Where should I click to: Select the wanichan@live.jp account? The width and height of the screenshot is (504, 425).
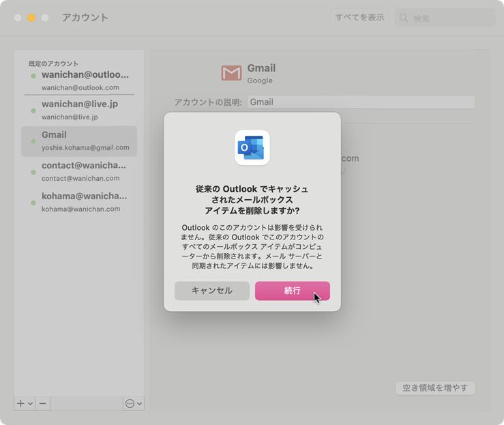pyautogui.click(x=79, y=110)
